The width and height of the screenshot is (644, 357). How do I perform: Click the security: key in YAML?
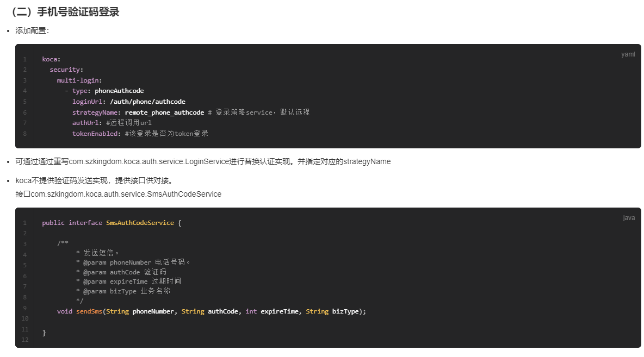coord(66,70)
